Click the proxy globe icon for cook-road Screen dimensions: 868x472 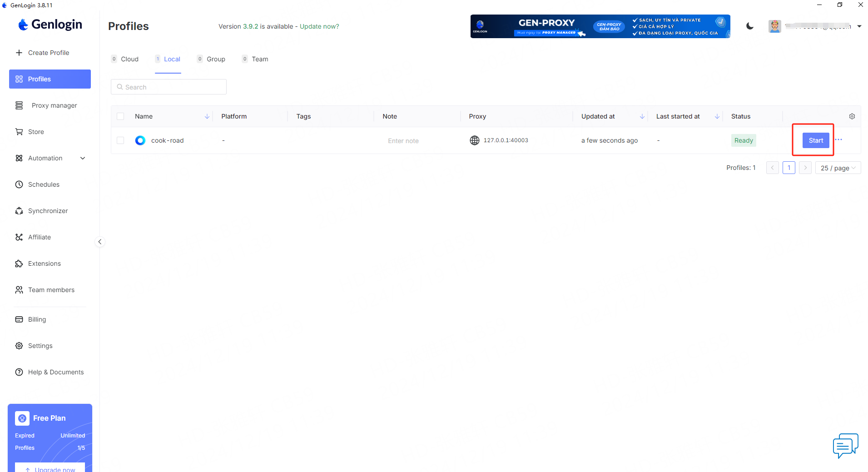tap(474, 140)
